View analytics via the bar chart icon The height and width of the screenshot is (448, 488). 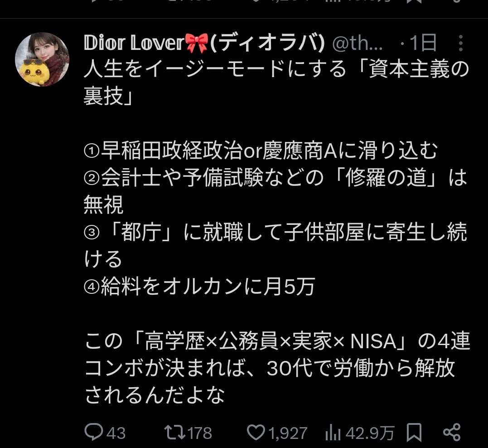pos(333,433)
